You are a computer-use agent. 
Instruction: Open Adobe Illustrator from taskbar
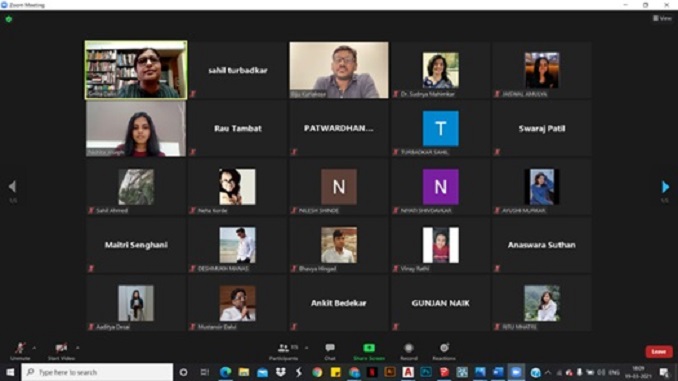[x=390, y=372]
